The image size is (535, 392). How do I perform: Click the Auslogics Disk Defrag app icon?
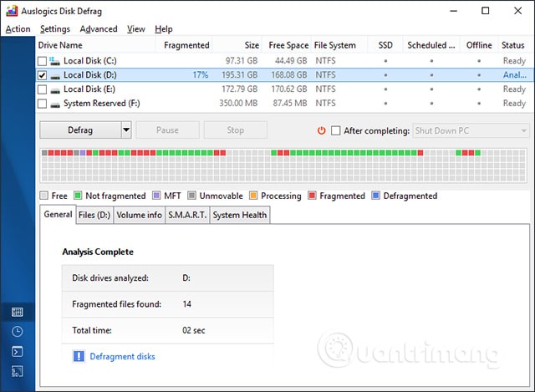12,11
